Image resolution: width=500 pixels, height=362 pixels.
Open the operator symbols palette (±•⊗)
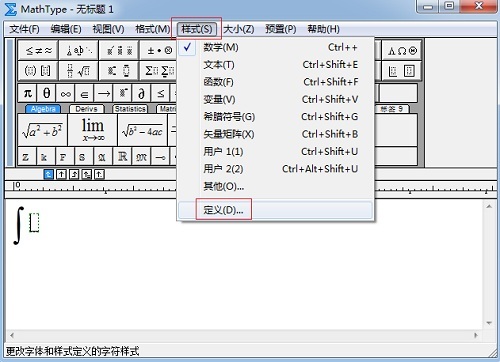[x=159, y=50]
